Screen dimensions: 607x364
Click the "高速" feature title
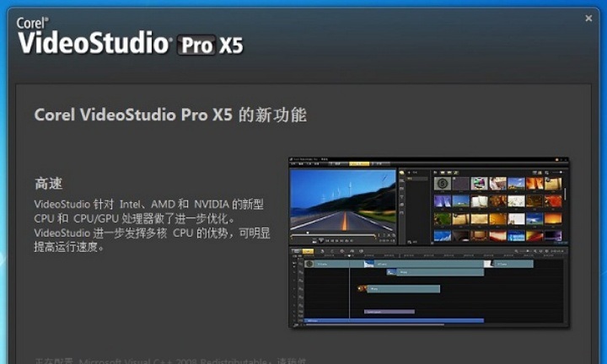48,184
